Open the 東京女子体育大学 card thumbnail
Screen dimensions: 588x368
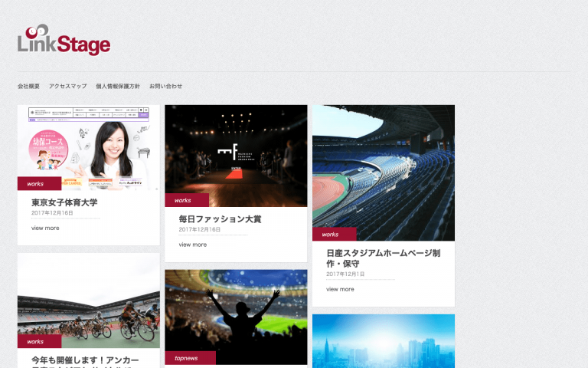coord(89,147)
